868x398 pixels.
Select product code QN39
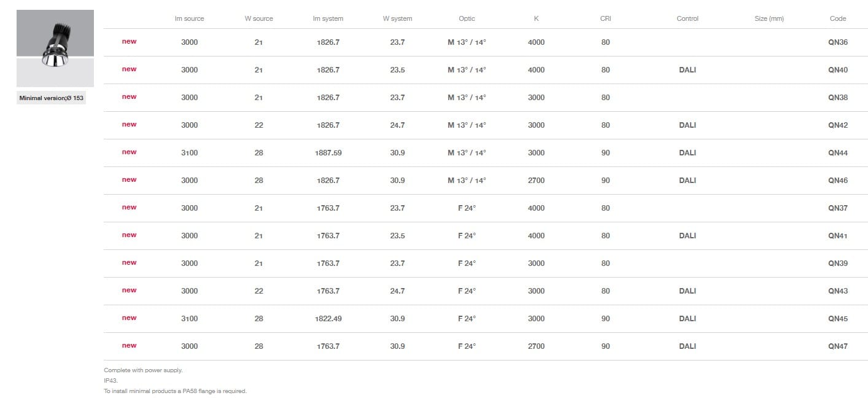tap(837, 263)
